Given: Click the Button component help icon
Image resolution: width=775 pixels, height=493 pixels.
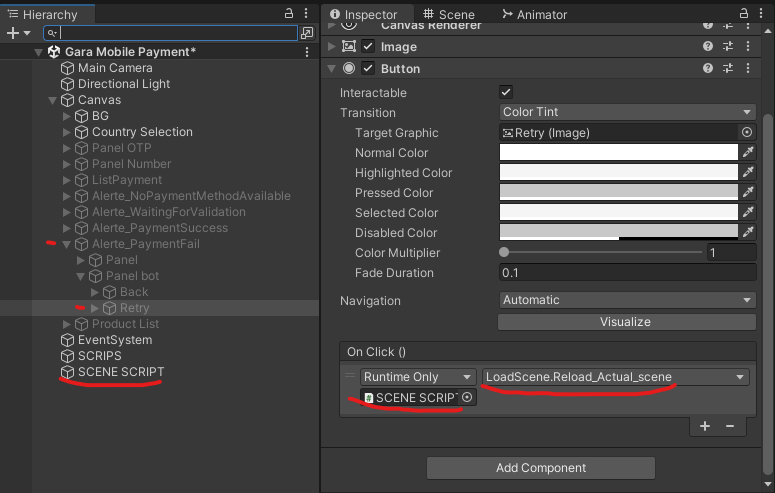Looking at the screenshot, I should pyautogui.click(x=708, y=68).
